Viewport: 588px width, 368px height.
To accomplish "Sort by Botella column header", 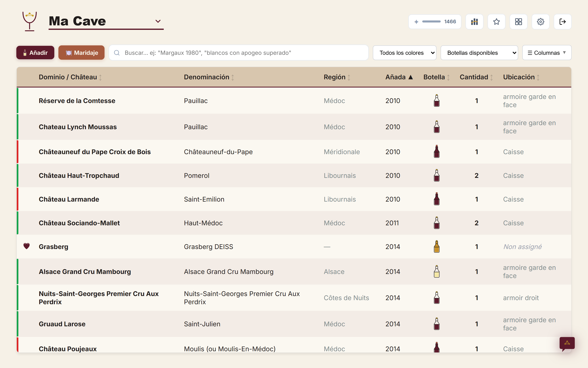I will 437,77.
